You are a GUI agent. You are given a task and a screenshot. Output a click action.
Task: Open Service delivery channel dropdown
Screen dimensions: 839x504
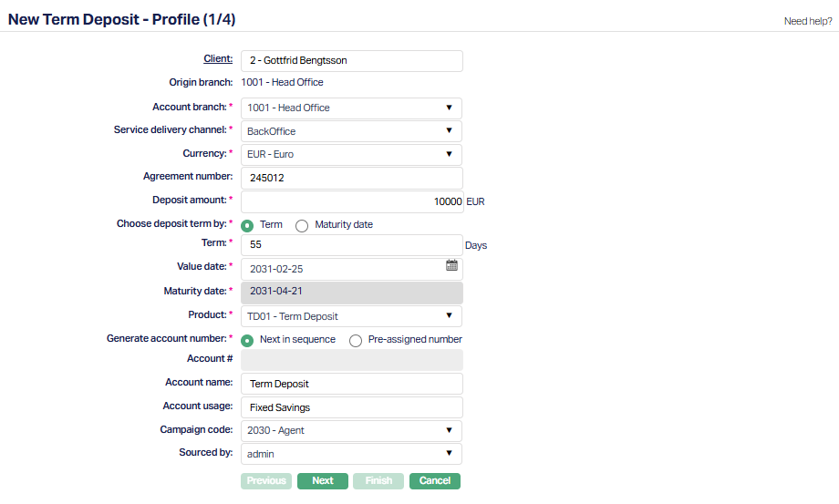pyautogui.click(x=351, y=131)
